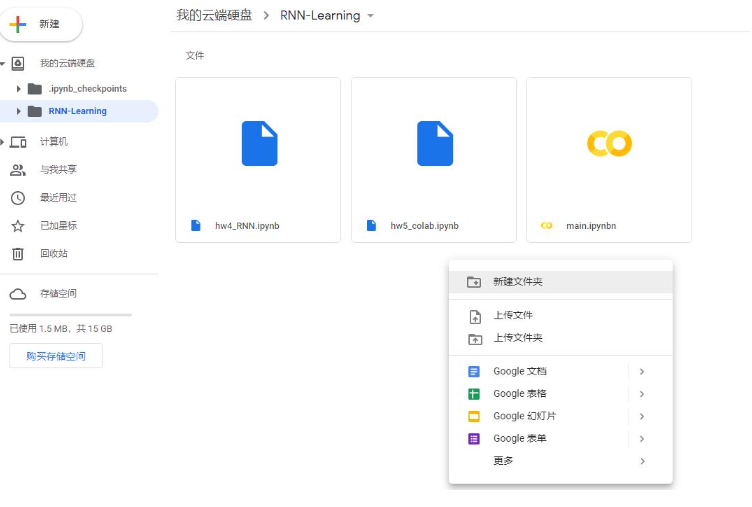The width and height of the screenshot is (752, 507).
Task: Click the 文件 section label
Action: (x=195, y=56)
